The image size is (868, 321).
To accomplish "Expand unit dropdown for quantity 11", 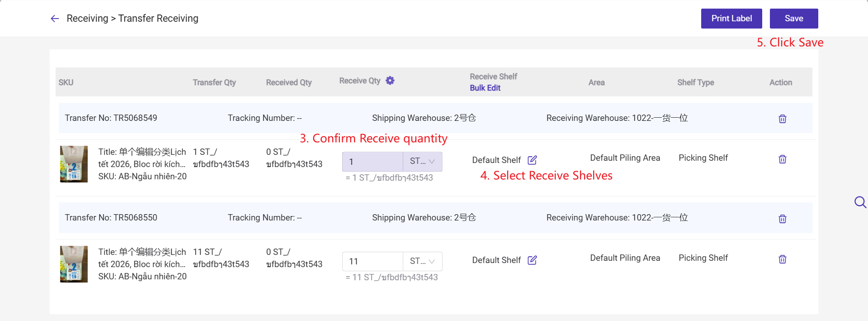I will coord(422,261).
